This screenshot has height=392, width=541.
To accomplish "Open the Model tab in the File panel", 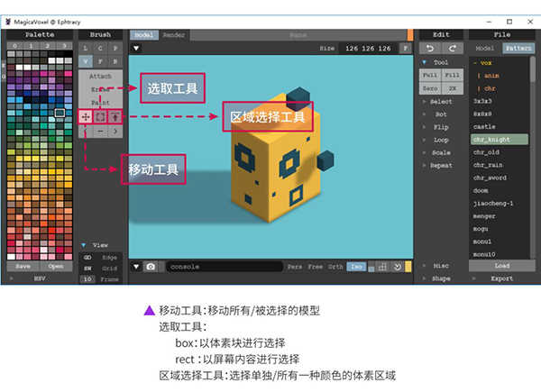I will (x=485, y=49).
